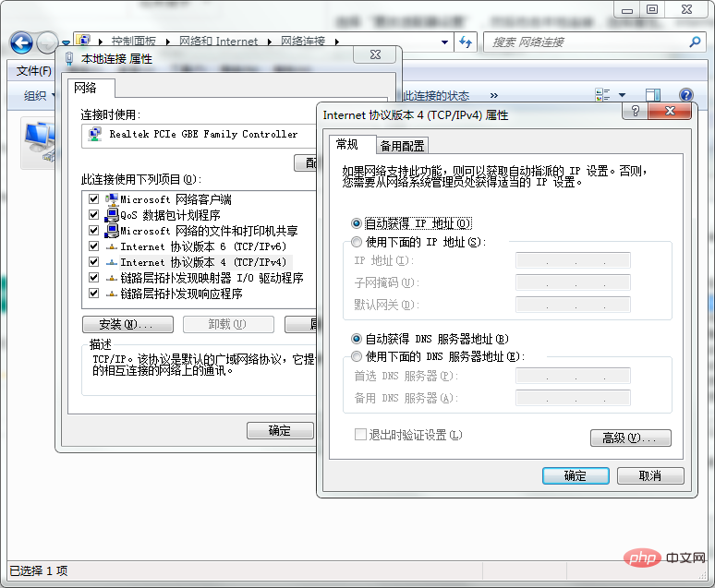Click the Explorer forward arrow button
Image resolution: width=715 pixels, height=588 pixels.
click(47, 43)
